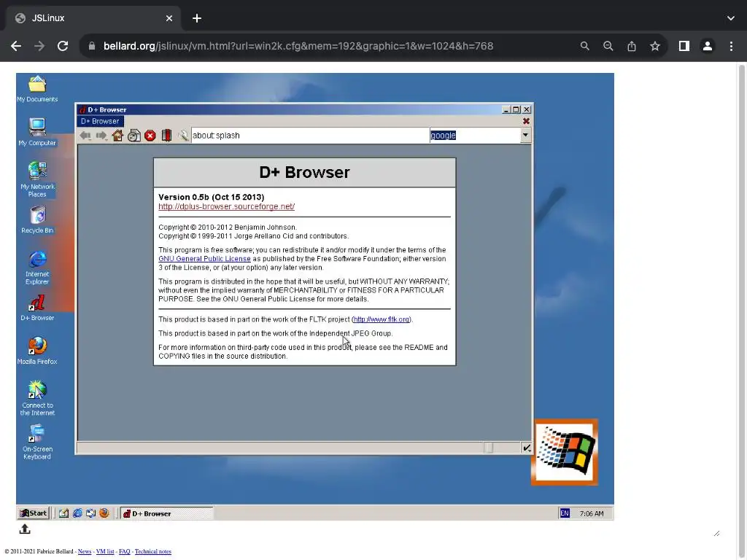The width and height of the screenshot is (747, 560).
Task: Open On-Screen Keyboard desktop shortcut
Action: tap(37, 442)
